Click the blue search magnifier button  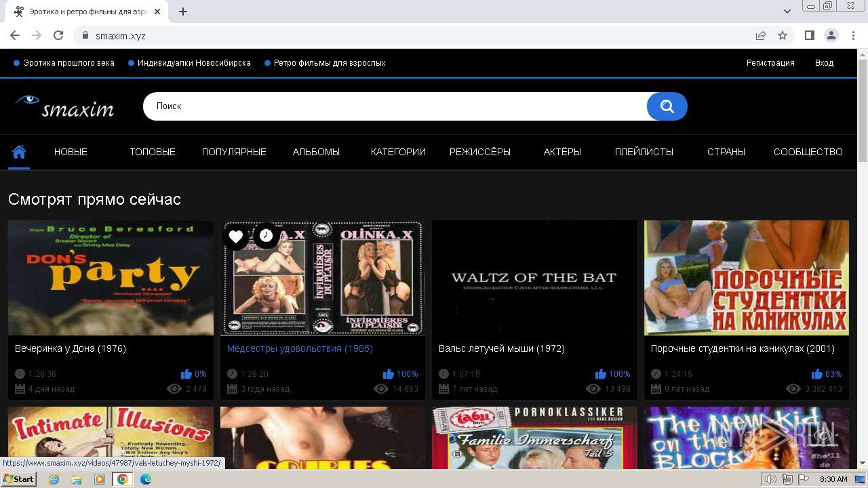coord(667,106)
